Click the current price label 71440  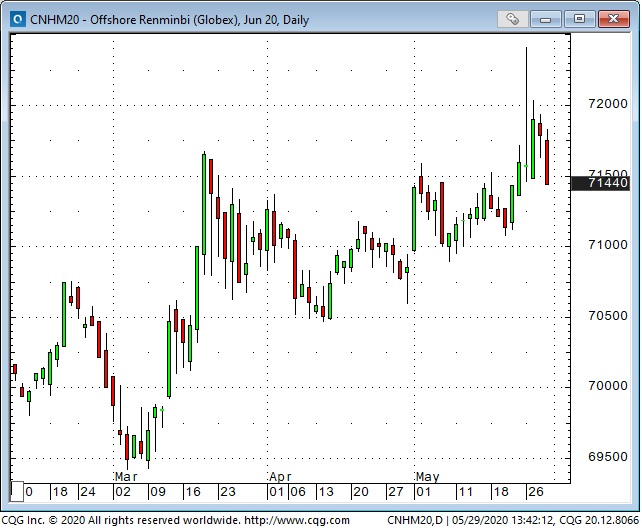point(601,183)
